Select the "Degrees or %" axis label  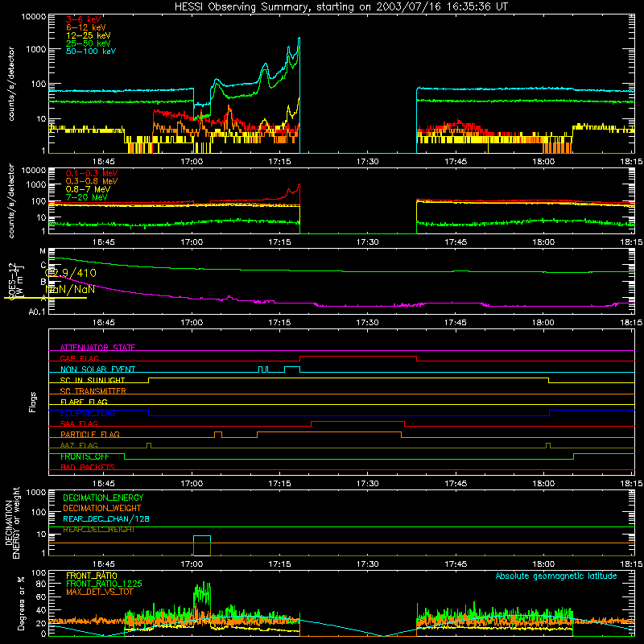(21, 603)
